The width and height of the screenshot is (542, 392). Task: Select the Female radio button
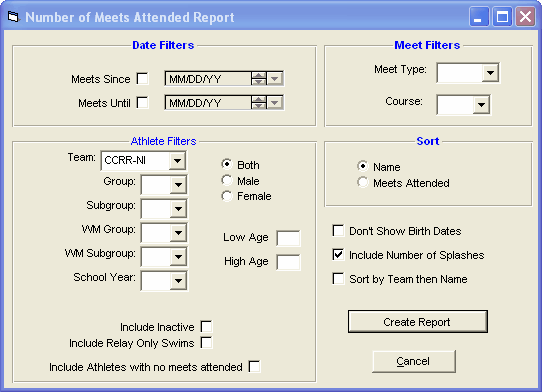pos(227,196)
